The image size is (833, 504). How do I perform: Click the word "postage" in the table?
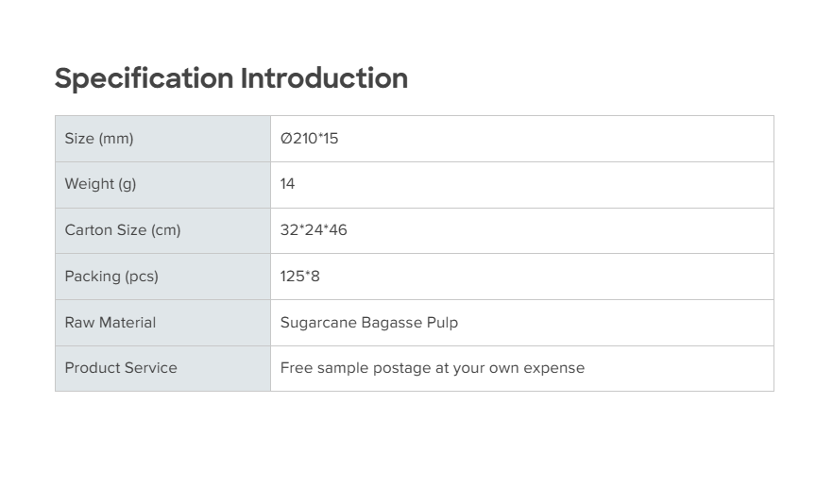pos(400,368)
